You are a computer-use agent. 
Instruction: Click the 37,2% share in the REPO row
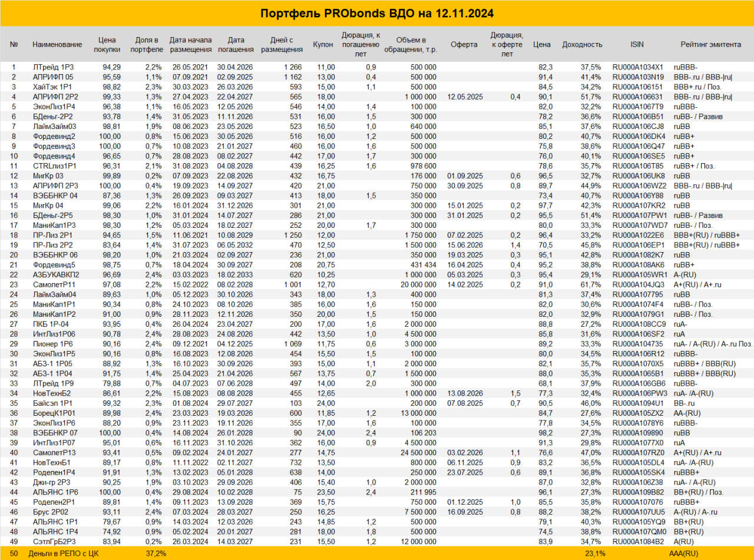(156, 554)
